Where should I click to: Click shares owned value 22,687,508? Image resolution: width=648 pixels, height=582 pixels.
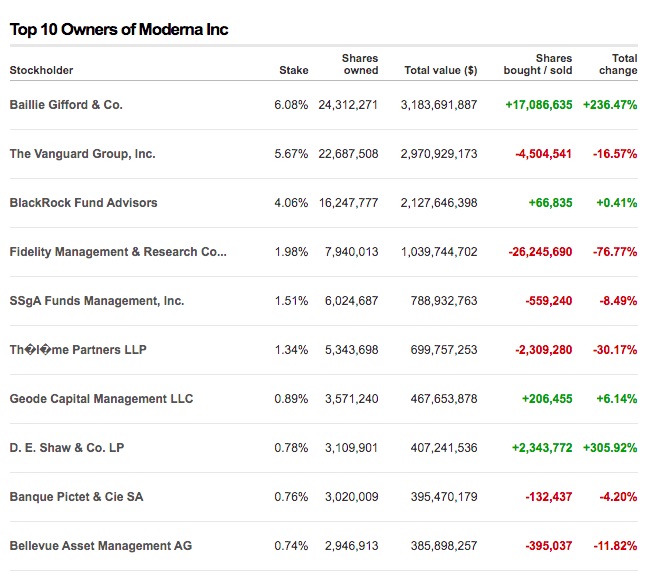pyautogui.click(x=348, y=154)
